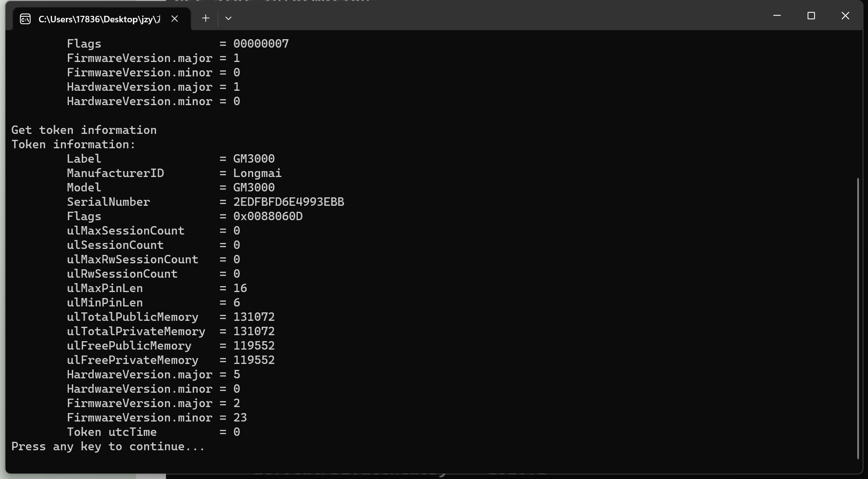868x479 pixels.
Task: Click the 'Get token information' line
Action: [x=84, y=130]
